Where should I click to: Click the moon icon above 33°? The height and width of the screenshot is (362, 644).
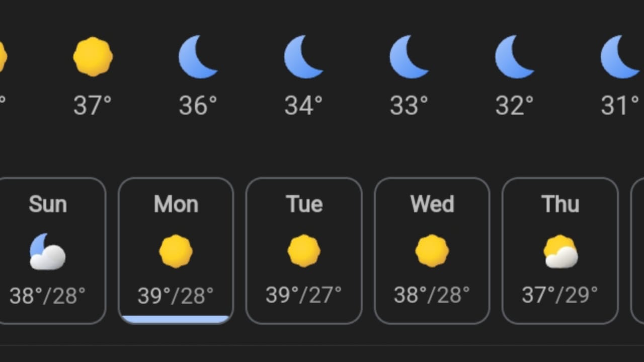point(409,56)
